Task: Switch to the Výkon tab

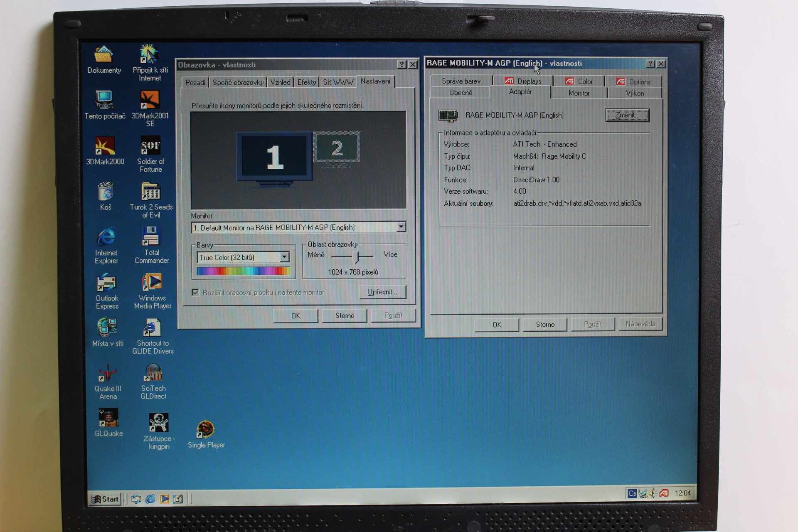Action: click(635, 94)
